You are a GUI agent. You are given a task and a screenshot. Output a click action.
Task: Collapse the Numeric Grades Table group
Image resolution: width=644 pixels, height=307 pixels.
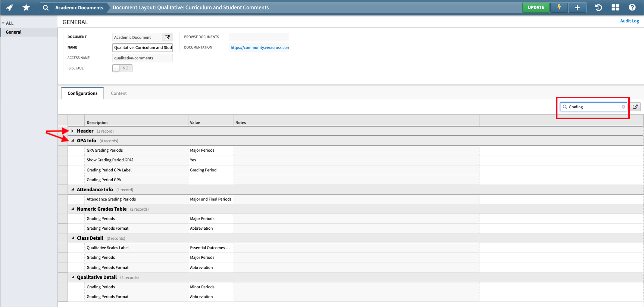(x=73, y=209)
